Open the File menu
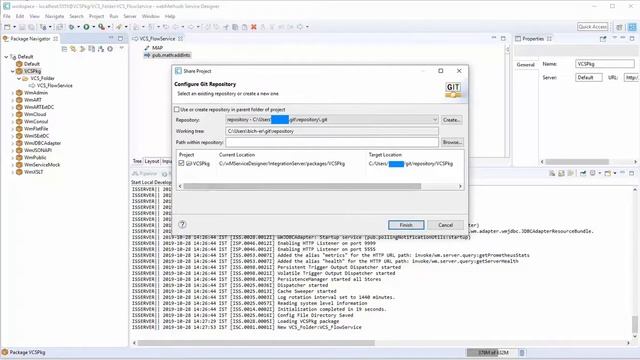 coord(7,16)
